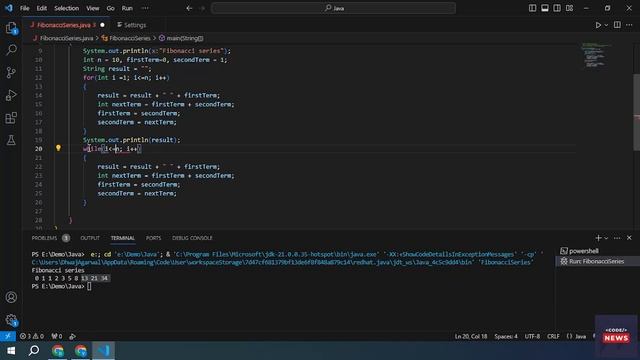This screenshot has width=640, height=360.
Task: Switch to OUTPUT panel tab
Action: tap(90, 238)
